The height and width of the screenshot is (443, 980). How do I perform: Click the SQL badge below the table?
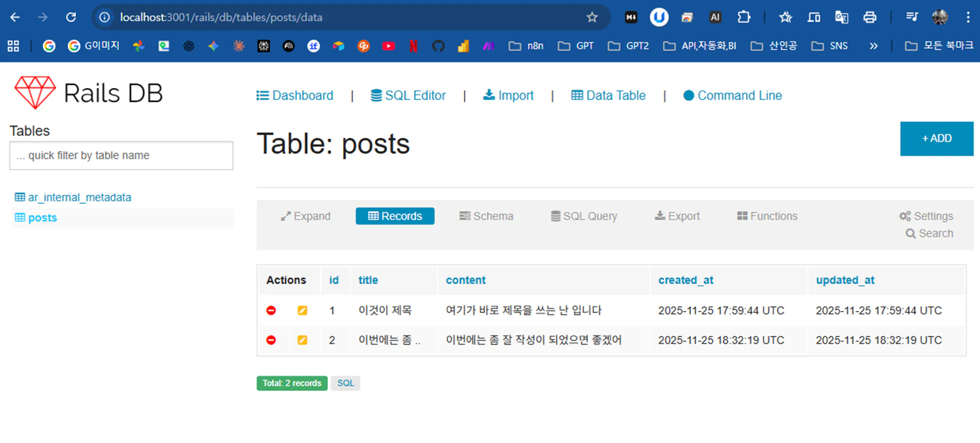click(x=346, y=383)
